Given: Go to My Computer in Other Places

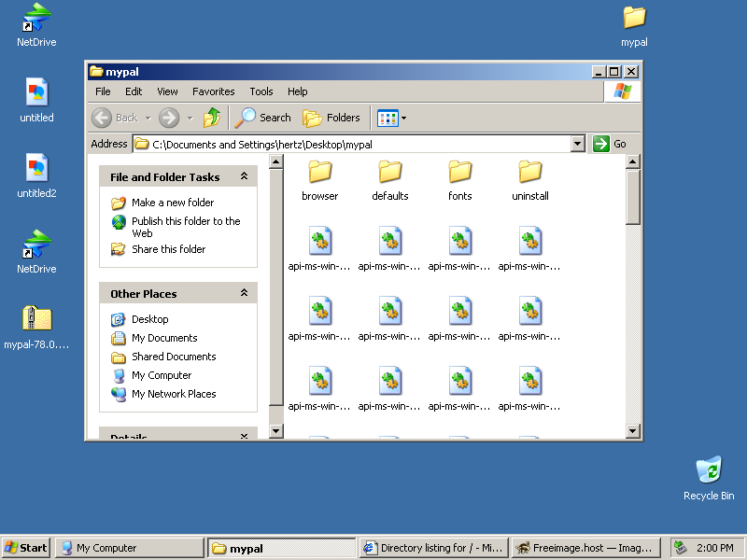Looking at the screenshot, I should tap(162, 375).
